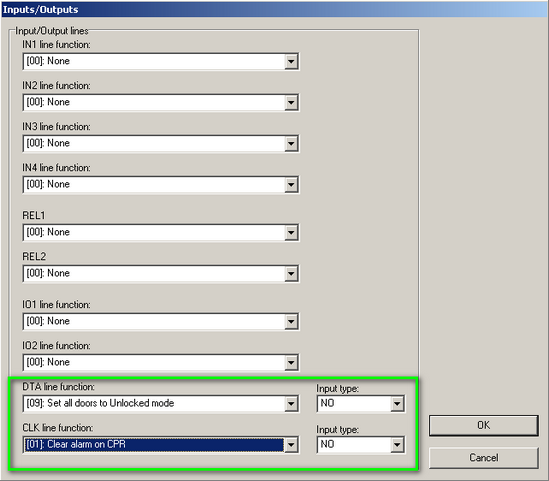549x481 pixels.
Task: Open the REL2 dropdown arrow
Action: point(291,274)
